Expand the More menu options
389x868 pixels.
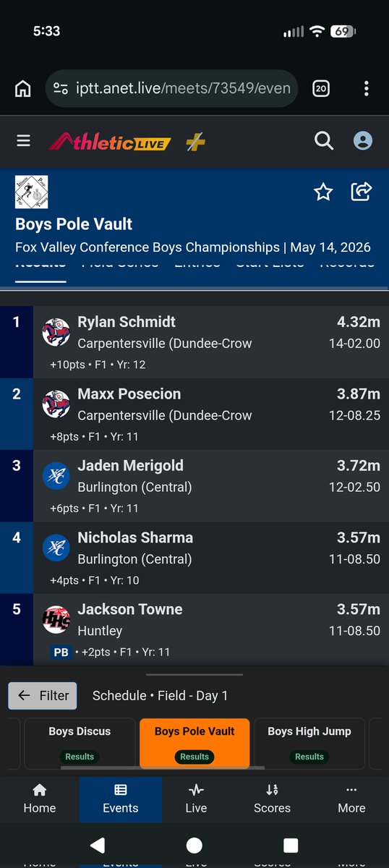pos(351,799)
